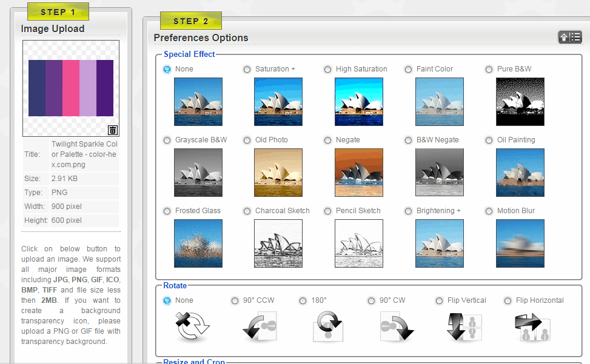Enable the Brightening + radio button

(408, 211)
